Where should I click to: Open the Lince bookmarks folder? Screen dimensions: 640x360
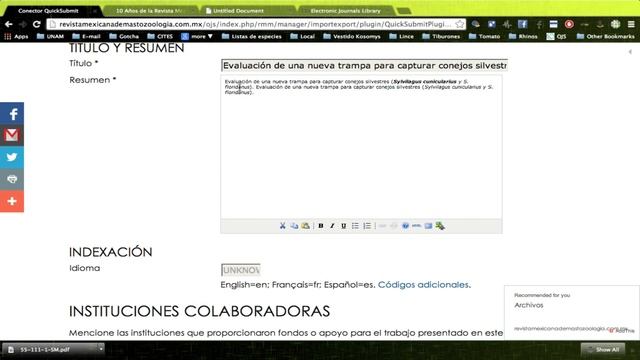click(x=402, y=36)
